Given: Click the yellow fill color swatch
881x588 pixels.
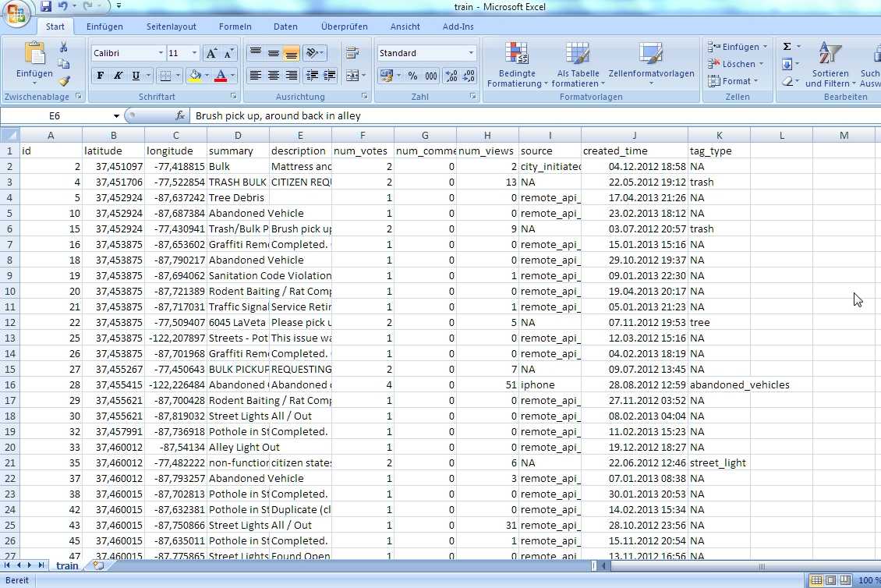Looking at the screenshot, I should point(194,76).
